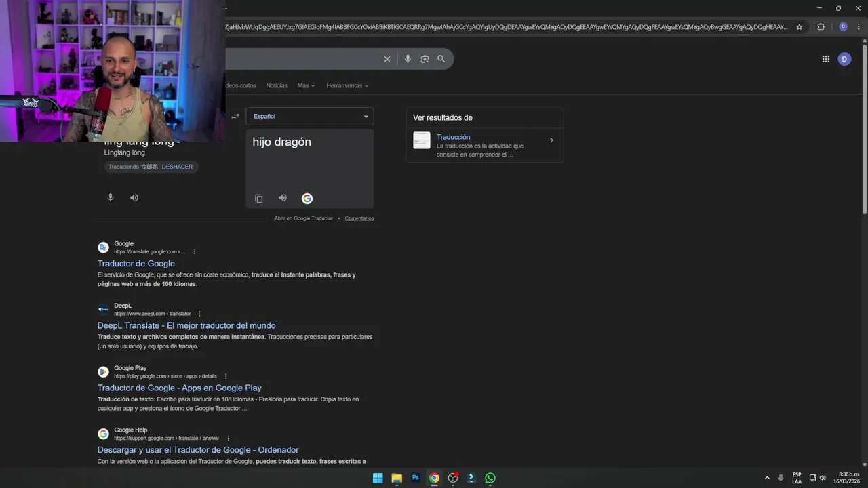Open 'DeepL Translate - El mejor traductor del mundo'

point(186,325)
